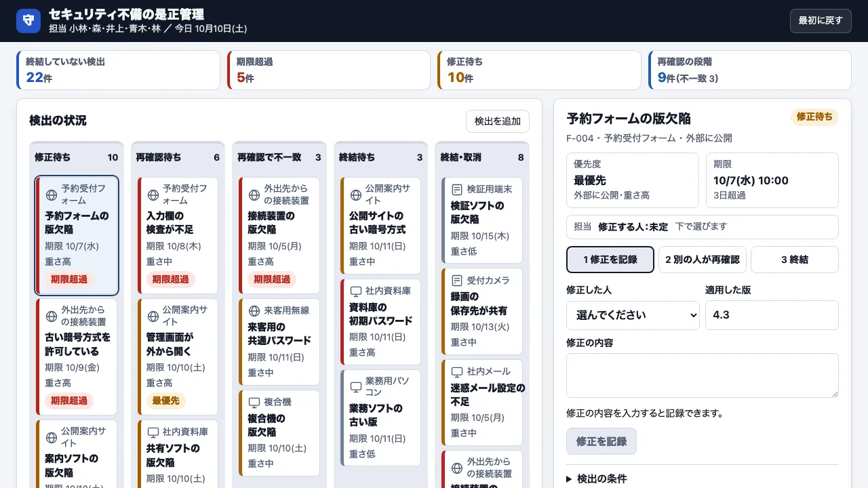Click globe icon on 管理画面が外から開く card
Viewport: 868px width, 488px height.
click(x=153, y=317)
